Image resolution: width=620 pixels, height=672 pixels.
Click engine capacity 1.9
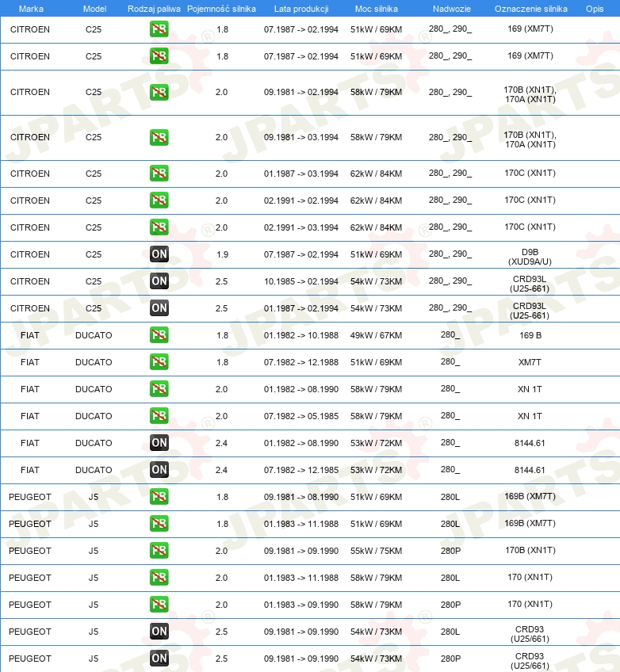(x=223, y=254)
